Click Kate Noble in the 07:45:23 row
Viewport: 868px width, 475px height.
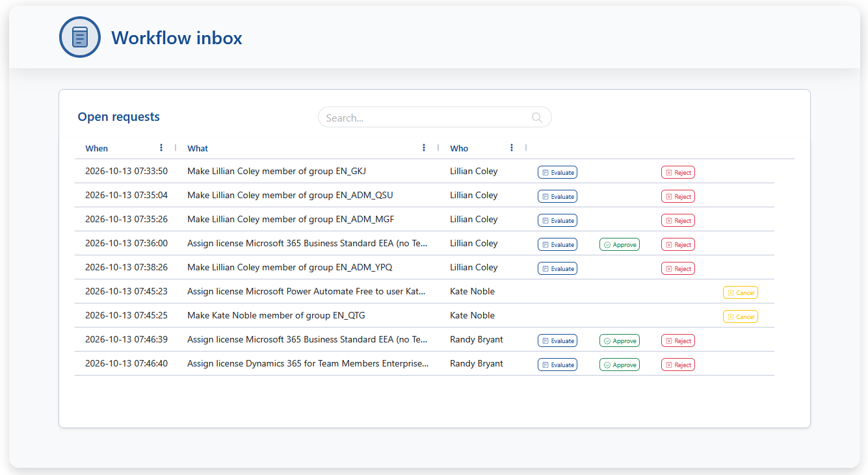point(472,292)
